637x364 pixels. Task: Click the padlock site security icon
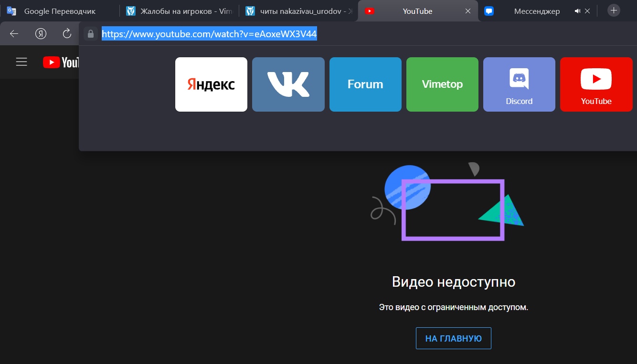(x=90, y=34)
